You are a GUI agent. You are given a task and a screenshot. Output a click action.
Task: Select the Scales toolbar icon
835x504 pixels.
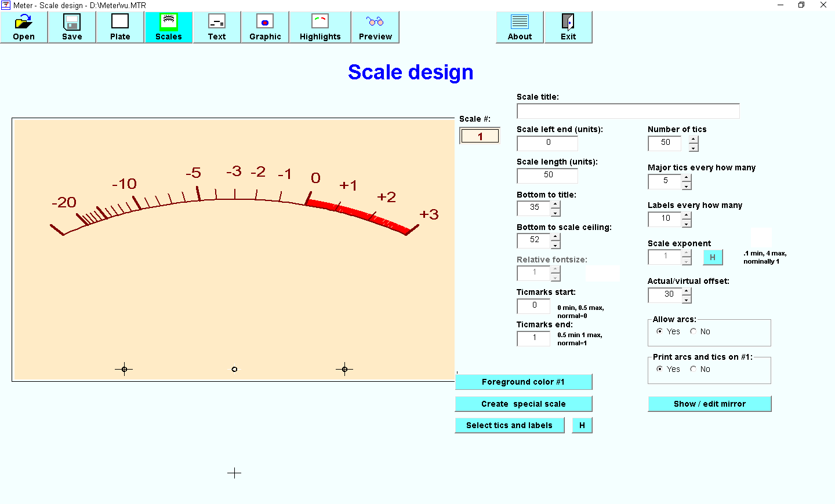[169, 27]
